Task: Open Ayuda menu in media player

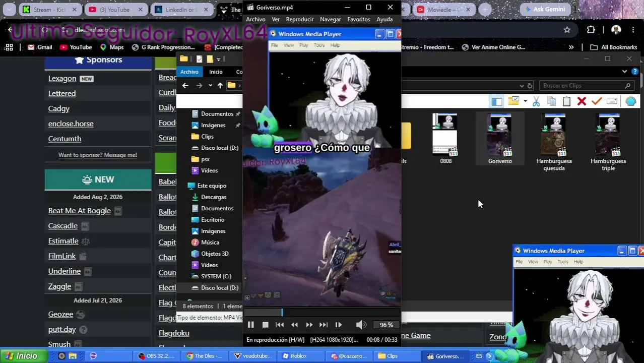Action: pos(384,19)
